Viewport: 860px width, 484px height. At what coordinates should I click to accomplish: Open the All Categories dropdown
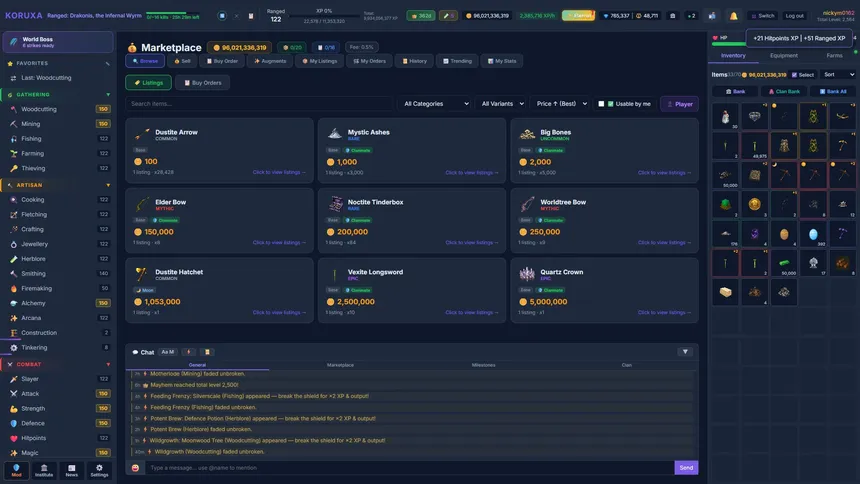coord(436,104)
